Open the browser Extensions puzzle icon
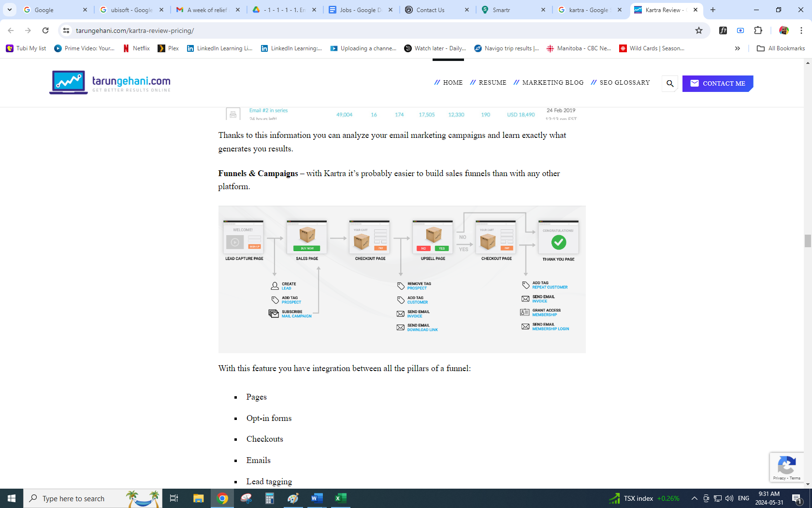 758,30
